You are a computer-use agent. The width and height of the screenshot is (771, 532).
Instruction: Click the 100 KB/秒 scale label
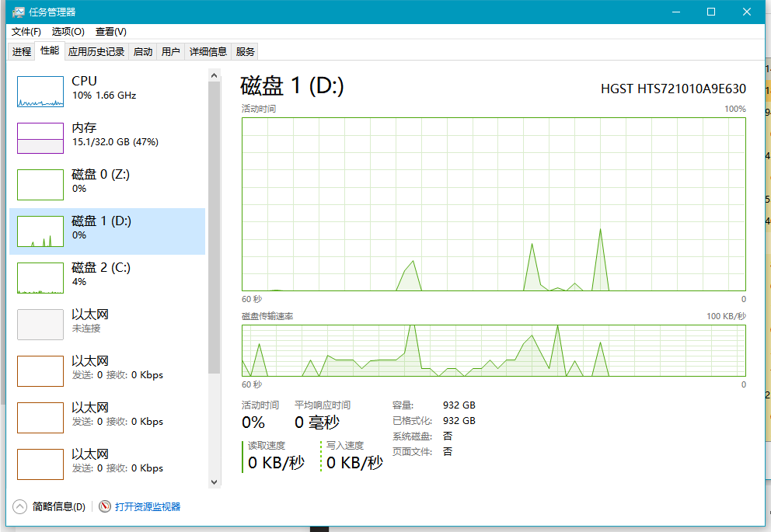(726, 316)
